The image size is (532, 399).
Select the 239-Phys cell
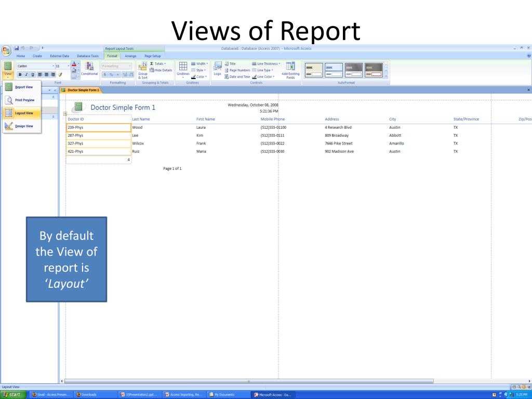(x=99, y=128)
